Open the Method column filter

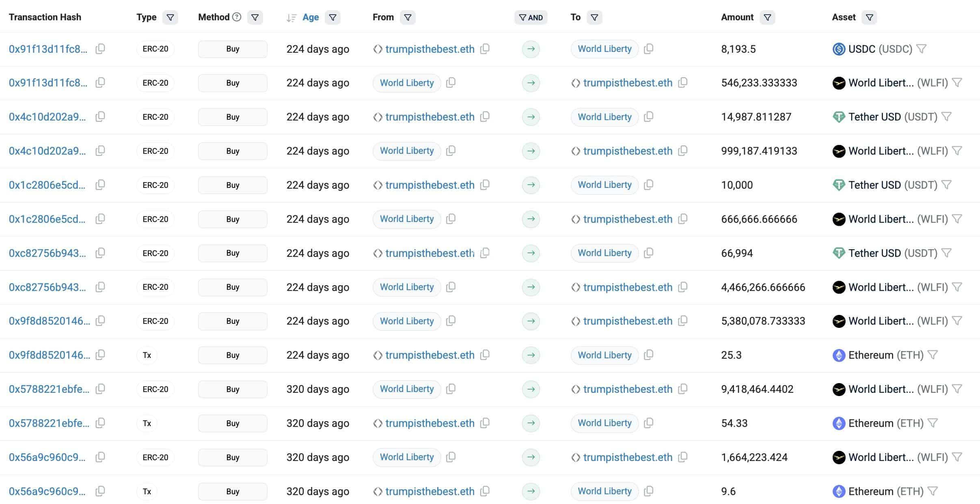coord(255,17)
